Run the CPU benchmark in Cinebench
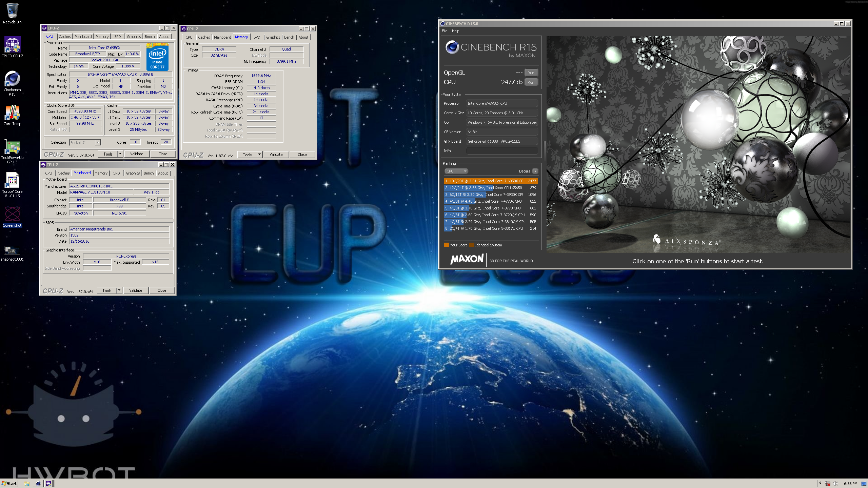Viewport: 868px width, 488px height. pos(531,82)
